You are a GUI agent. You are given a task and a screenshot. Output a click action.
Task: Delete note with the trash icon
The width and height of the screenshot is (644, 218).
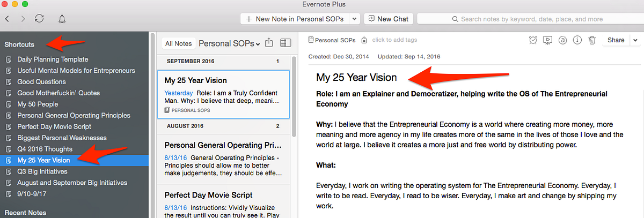coord(592,40)
